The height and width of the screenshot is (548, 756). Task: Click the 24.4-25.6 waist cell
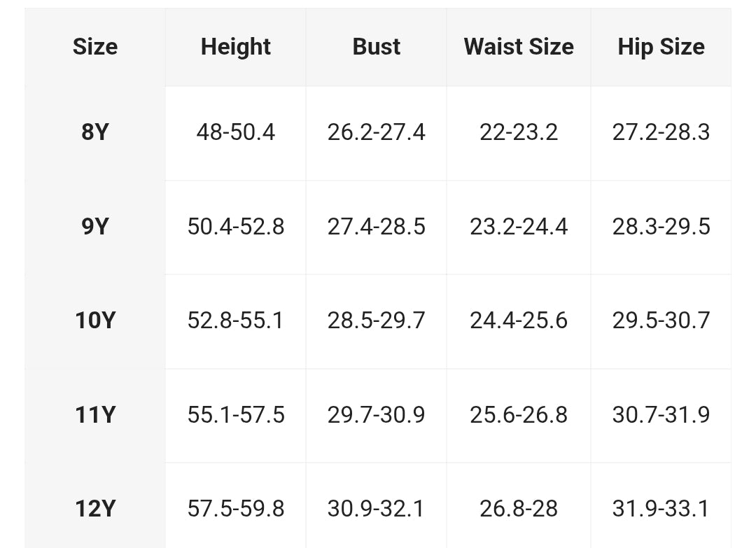519,321
